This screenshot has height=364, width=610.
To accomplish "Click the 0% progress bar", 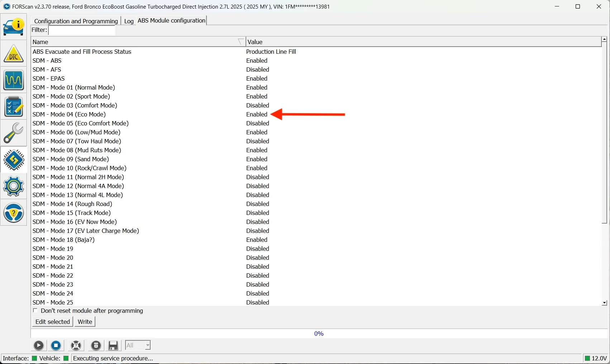I will click(x=319, y=334).
